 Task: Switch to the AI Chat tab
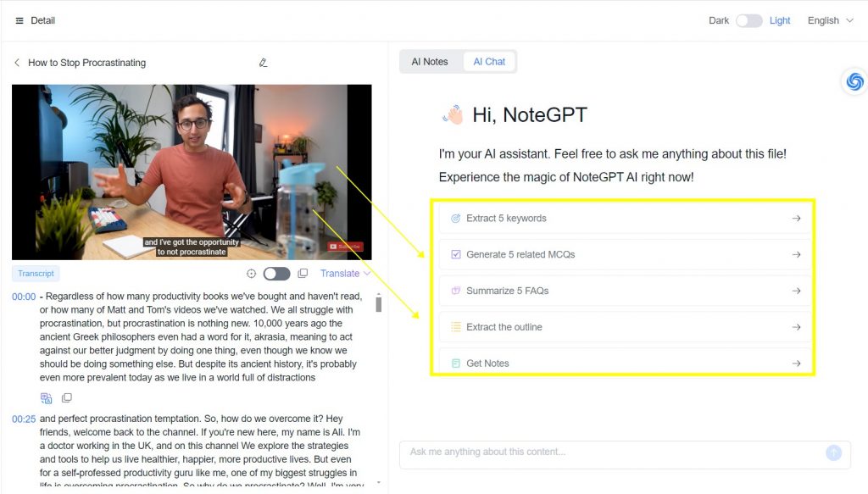pos(488,61)
